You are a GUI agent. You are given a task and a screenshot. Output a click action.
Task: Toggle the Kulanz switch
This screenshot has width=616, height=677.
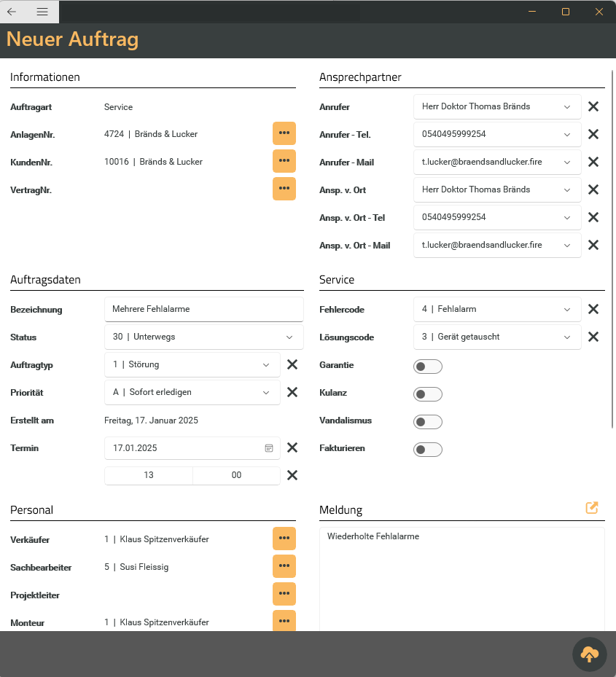427,394
